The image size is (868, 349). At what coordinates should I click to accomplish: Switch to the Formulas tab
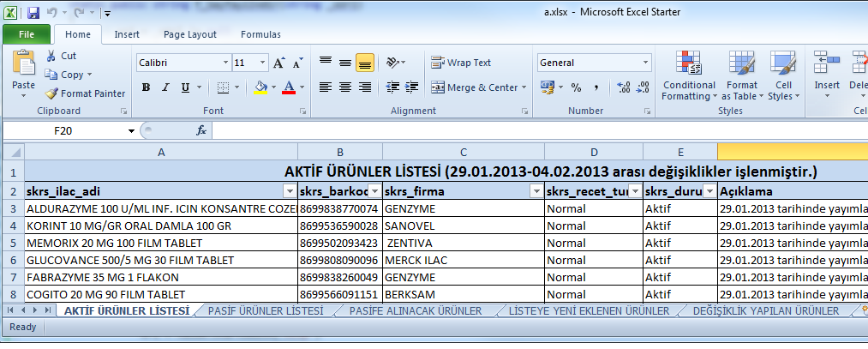(260, 34)
